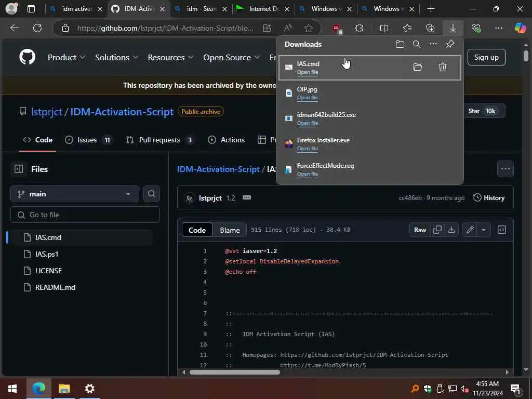Image resolution: width=532 pixels, height=399 pixels.
Task: Open Edge settings and more menu
Action: point(498,28)
